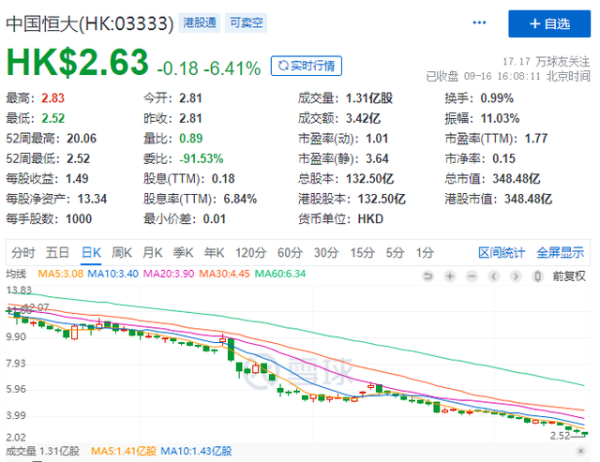Click the stock title 中国恒大(HK:03333)

click(x=90, y=23)
